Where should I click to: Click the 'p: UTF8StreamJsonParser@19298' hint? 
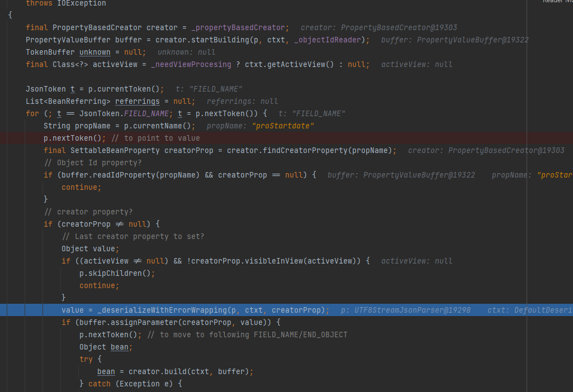pyautogui.click(x=406, y=310)
